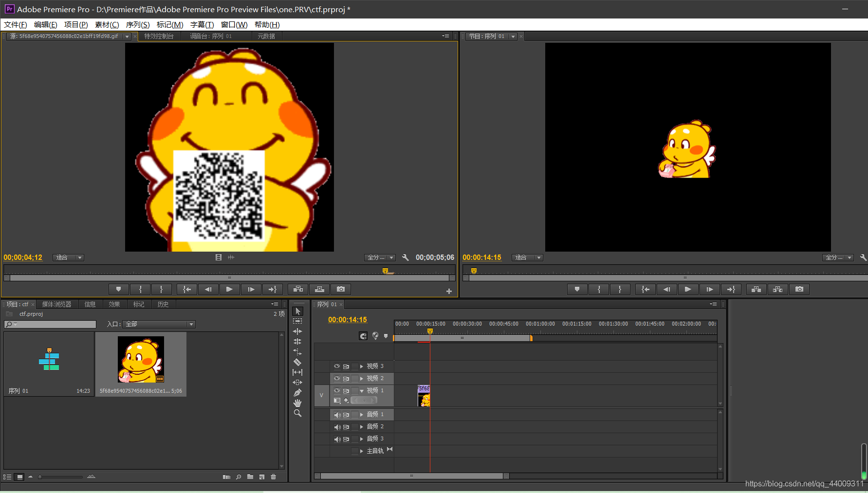Add unnumbered marker in timeline header
This screenshot has height=493, width=868.
click(386, 336)
